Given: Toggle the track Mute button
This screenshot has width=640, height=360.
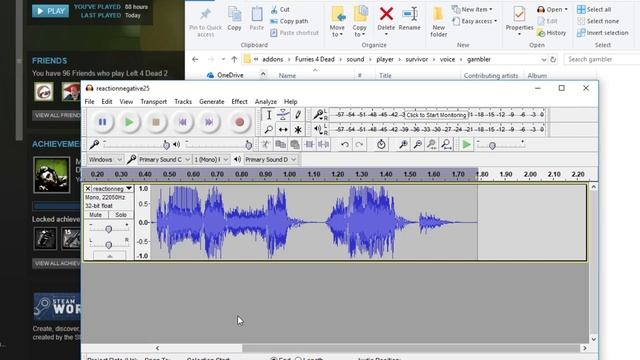Looking at the screenshot, I should point(96,215).
